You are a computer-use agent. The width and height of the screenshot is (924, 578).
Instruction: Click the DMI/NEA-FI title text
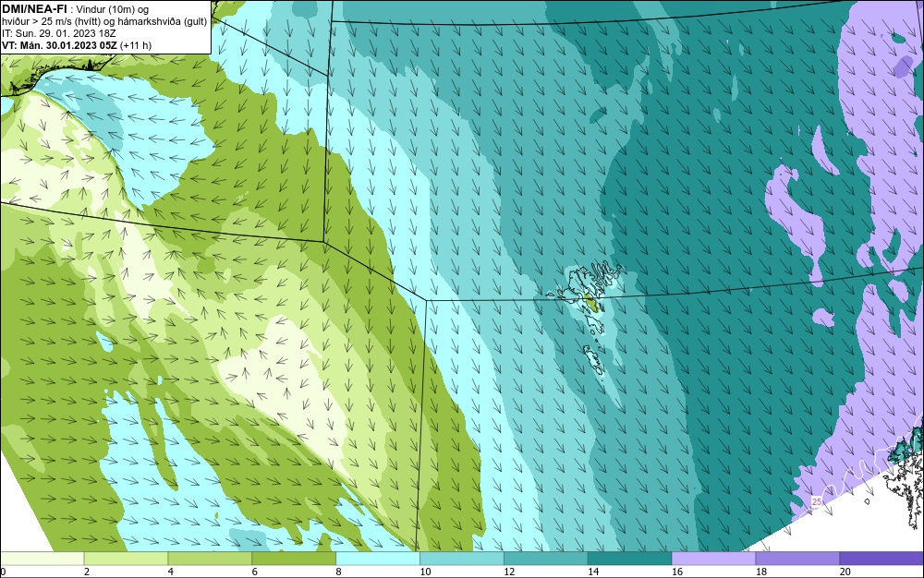point(34,9)
